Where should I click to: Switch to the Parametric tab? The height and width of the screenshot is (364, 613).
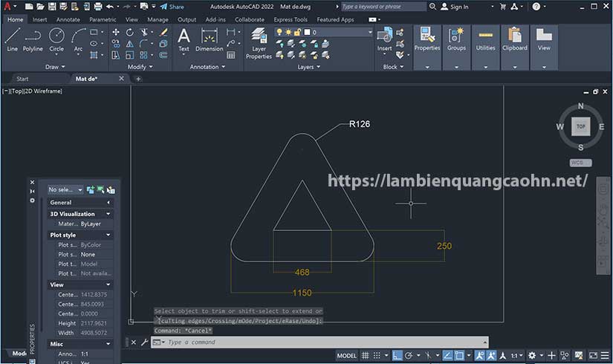103,19
